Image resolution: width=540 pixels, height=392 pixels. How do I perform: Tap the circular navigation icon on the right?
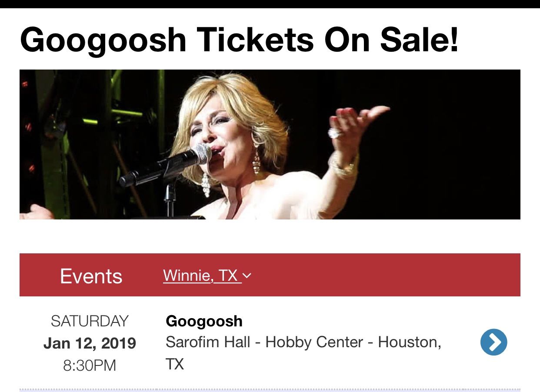pos(493,342)
